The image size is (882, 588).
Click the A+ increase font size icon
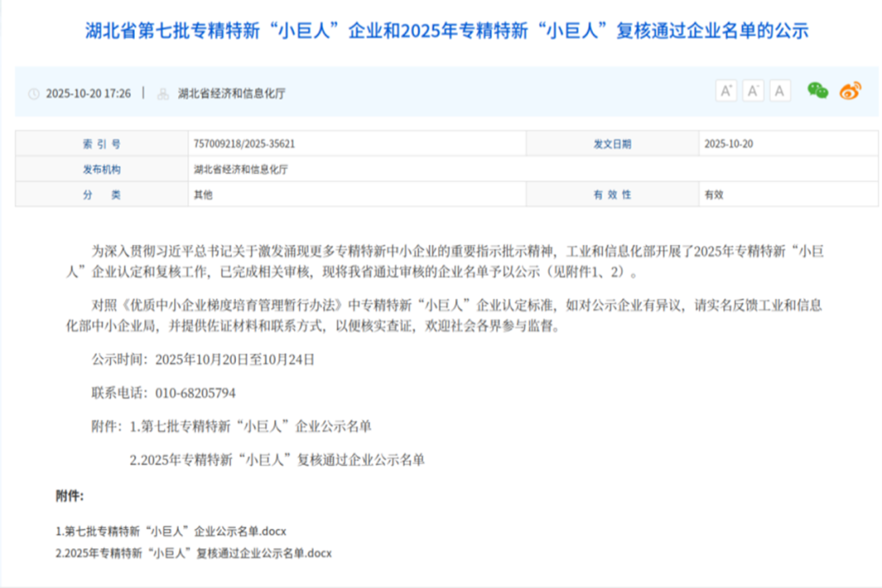tap(726, 90)
